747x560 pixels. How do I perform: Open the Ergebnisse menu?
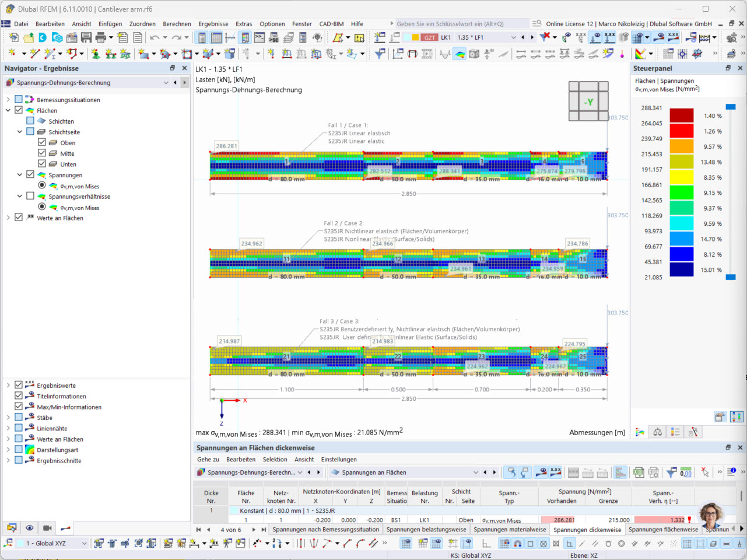click(213, 24)
